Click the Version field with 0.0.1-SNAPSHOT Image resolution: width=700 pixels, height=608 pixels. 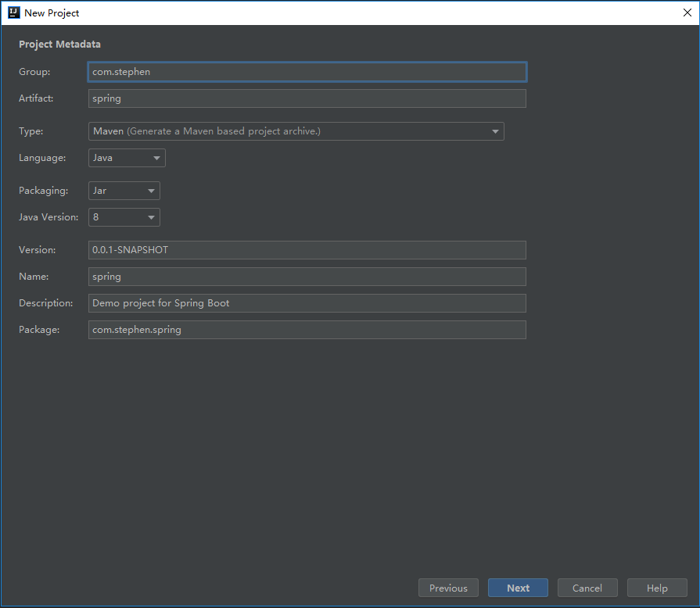pos(307,250)
